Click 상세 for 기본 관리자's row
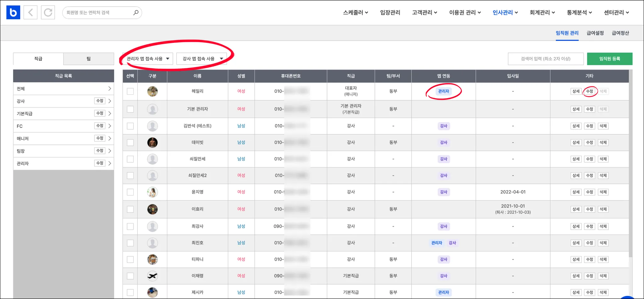This screenshot has height=299, width=644. pyautogui.click(x=576, y=109)
